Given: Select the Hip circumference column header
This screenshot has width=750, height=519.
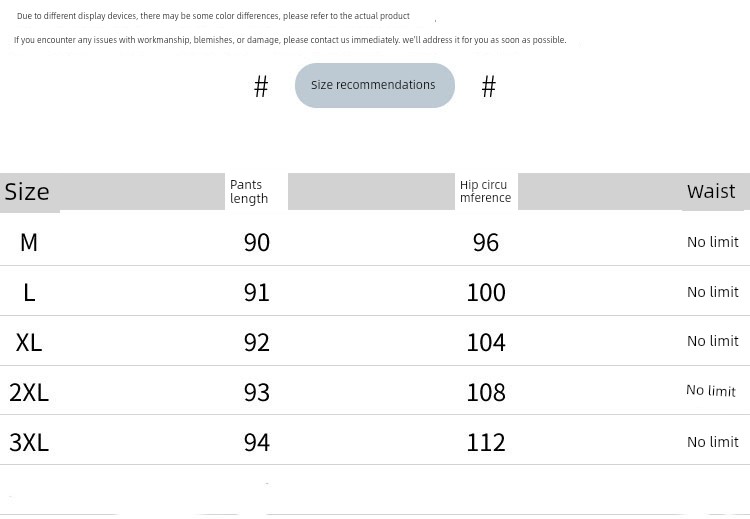Looking at the screenshot, I should [x=485, y=191].
